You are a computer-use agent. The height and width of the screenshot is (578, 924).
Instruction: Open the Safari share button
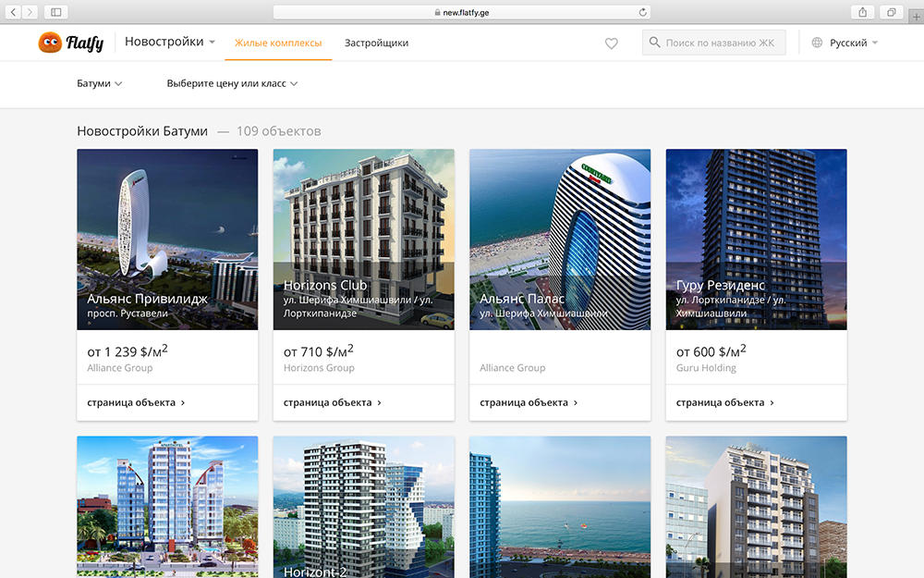(x=863, y=12)
